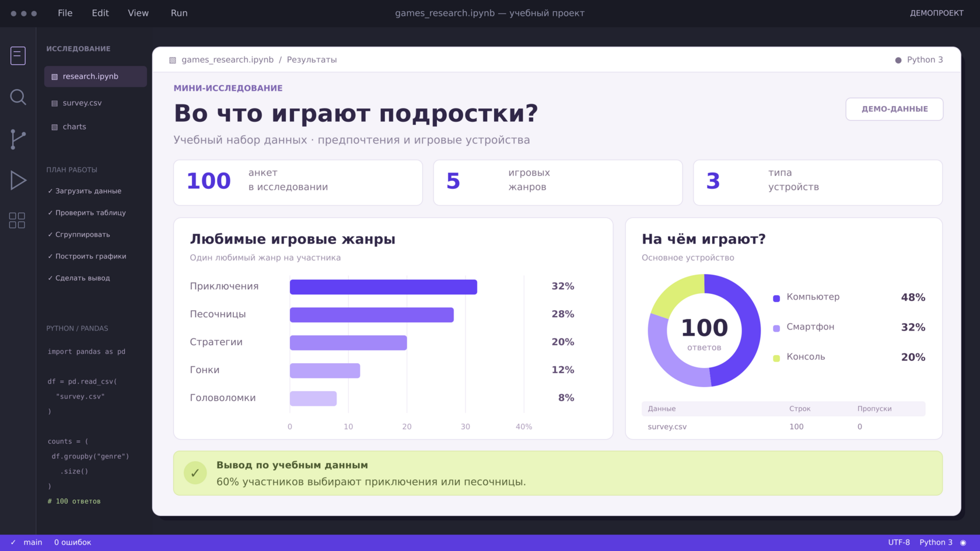The width and height of the screenshot is (980, 551).
Task: Click the file icon beside survey.csv
Action: click(x=55, y=103)
